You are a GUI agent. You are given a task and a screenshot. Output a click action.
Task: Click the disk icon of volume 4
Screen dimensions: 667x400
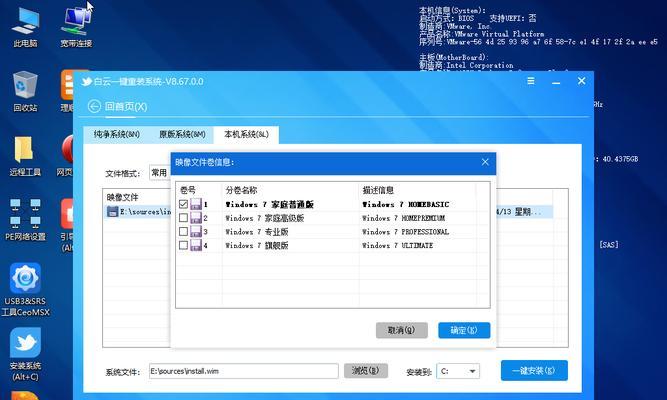point(196,245)
